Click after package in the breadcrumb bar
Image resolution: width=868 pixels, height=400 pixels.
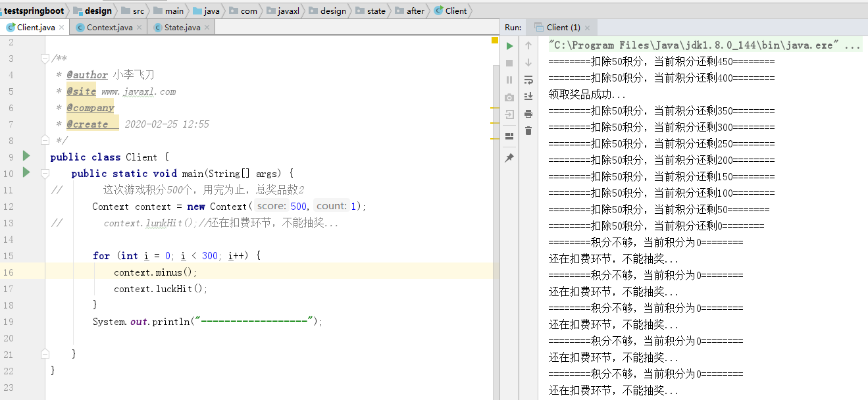click(x=411, y=11)
